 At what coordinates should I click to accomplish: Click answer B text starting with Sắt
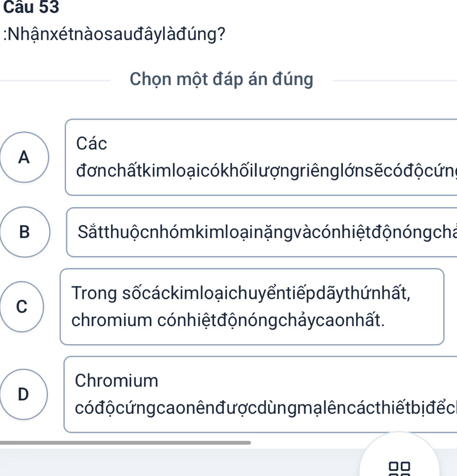pyautogui.click(x=267, y=232)
